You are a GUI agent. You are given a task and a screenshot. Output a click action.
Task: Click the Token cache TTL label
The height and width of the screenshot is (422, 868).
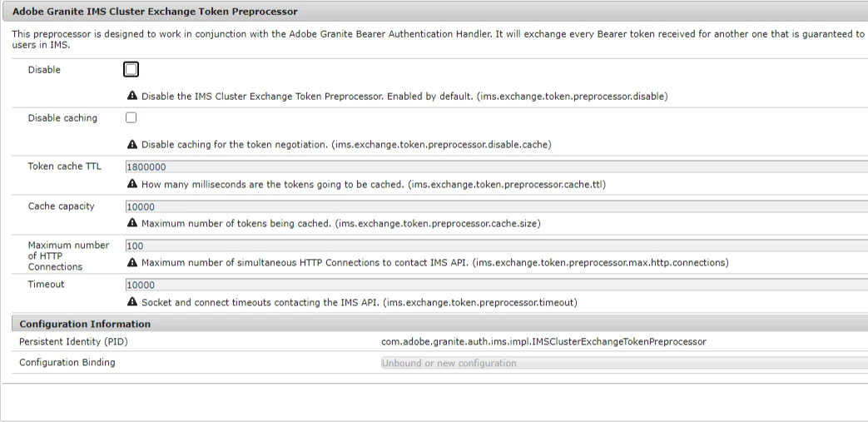[65, 166]
